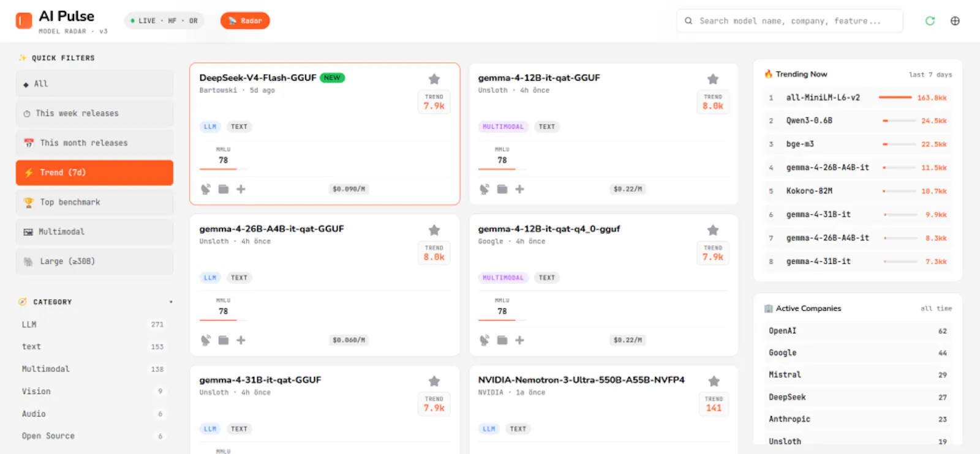This screenshot has height=454, width=980.
Task: Select the Open Source category
Action: point(94,436)
